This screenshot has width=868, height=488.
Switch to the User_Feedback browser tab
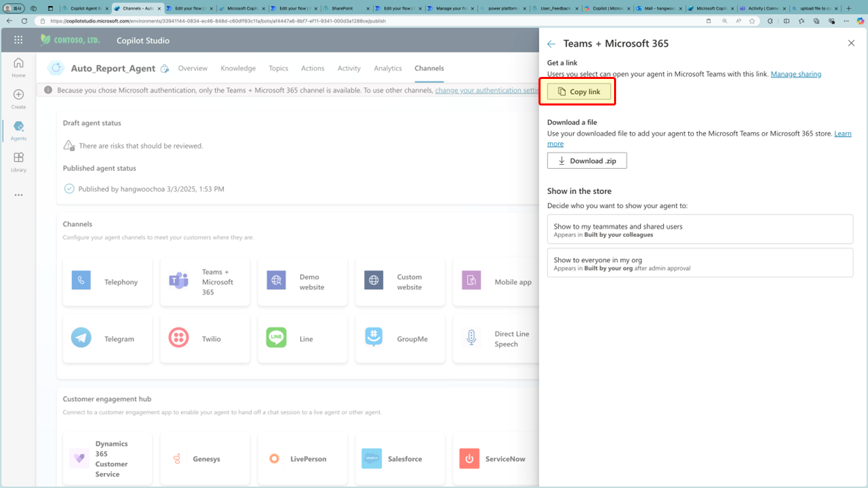pyautogui.click(x=557, y=8)
